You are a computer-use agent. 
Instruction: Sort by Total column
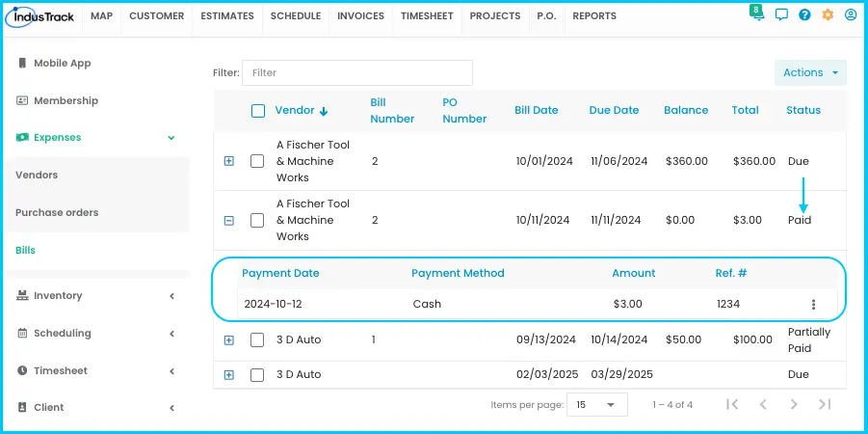[x=745, y=110]
